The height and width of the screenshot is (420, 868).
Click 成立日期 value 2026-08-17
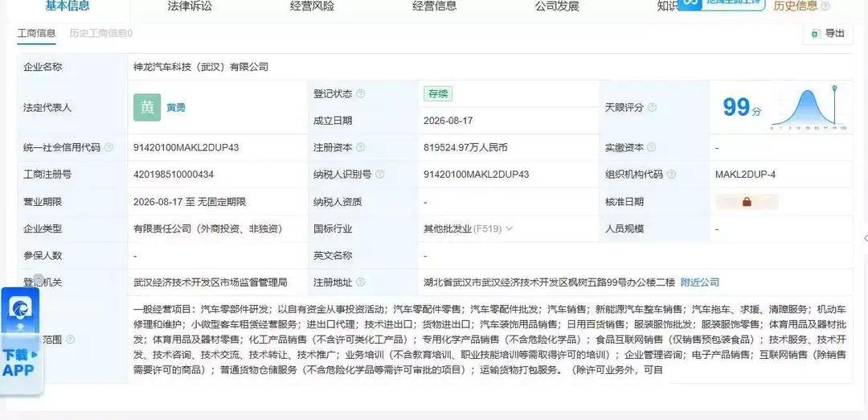click(x=448, y=121)
